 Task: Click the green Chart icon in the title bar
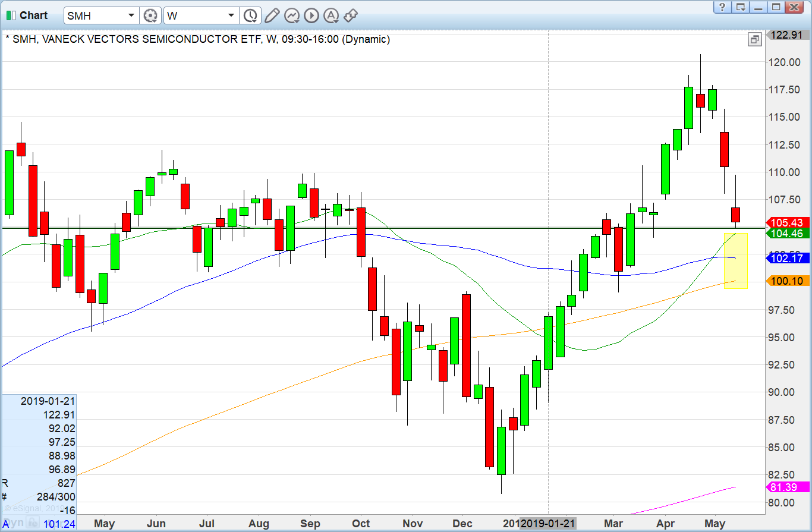tap(10, 15)
